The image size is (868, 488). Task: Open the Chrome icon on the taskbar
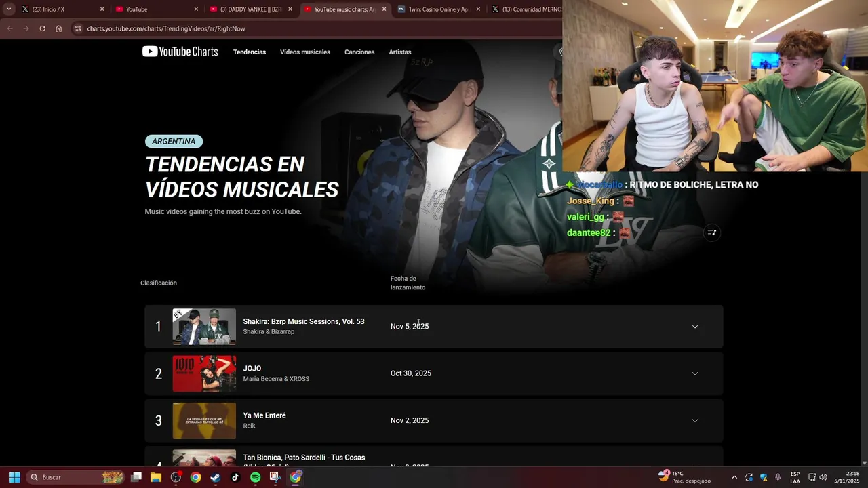click(x=195, y=477)
